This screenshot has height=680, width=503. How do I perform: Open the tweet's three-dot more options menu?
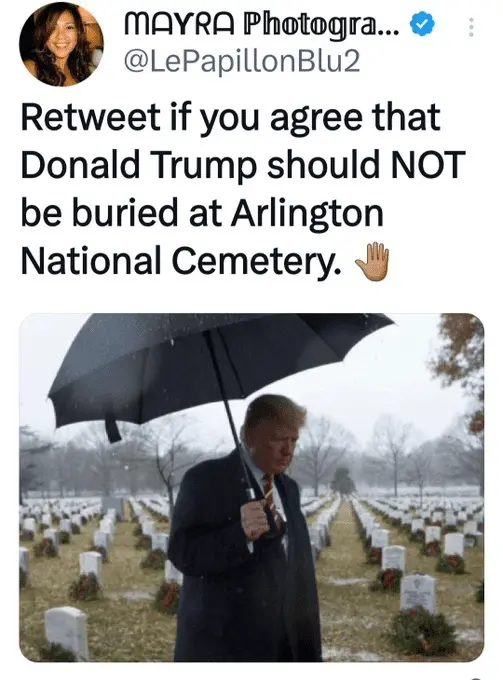472,27
